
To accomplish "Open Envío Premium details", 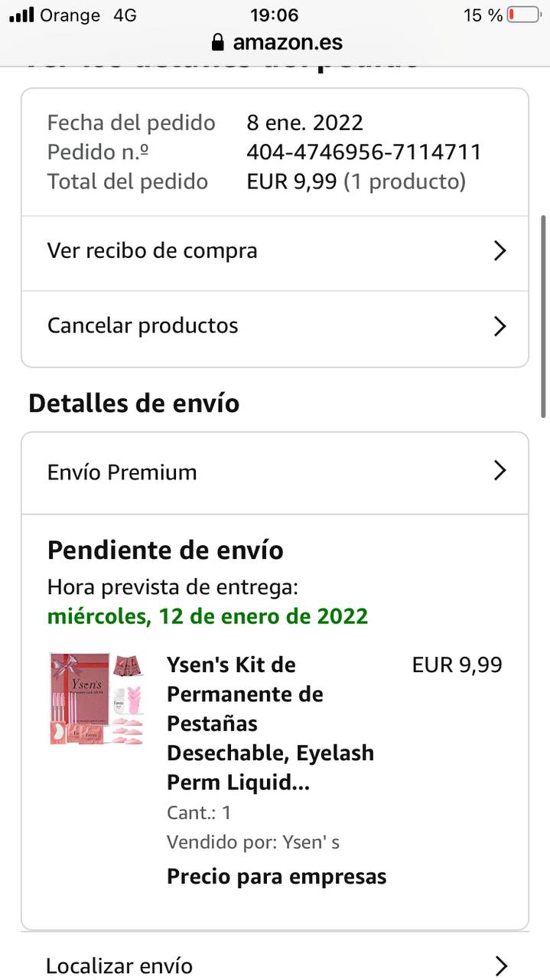I will [275, 472].
